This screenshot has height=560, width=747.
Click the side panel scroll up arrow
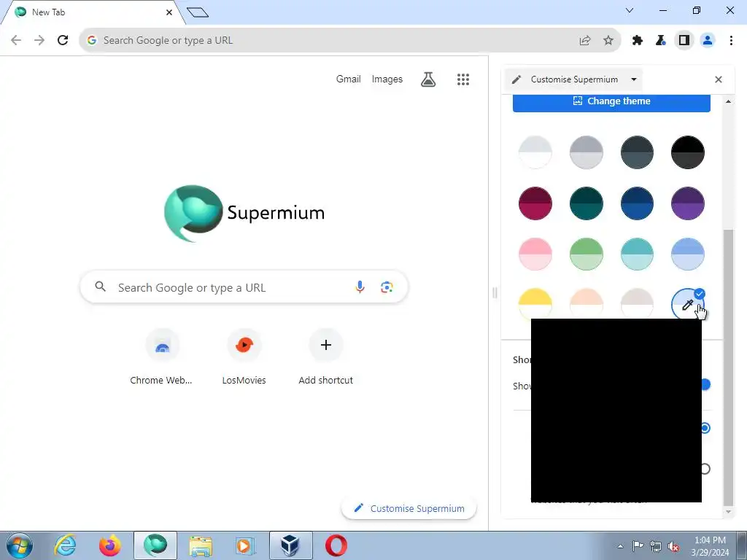tap(728, 101)
